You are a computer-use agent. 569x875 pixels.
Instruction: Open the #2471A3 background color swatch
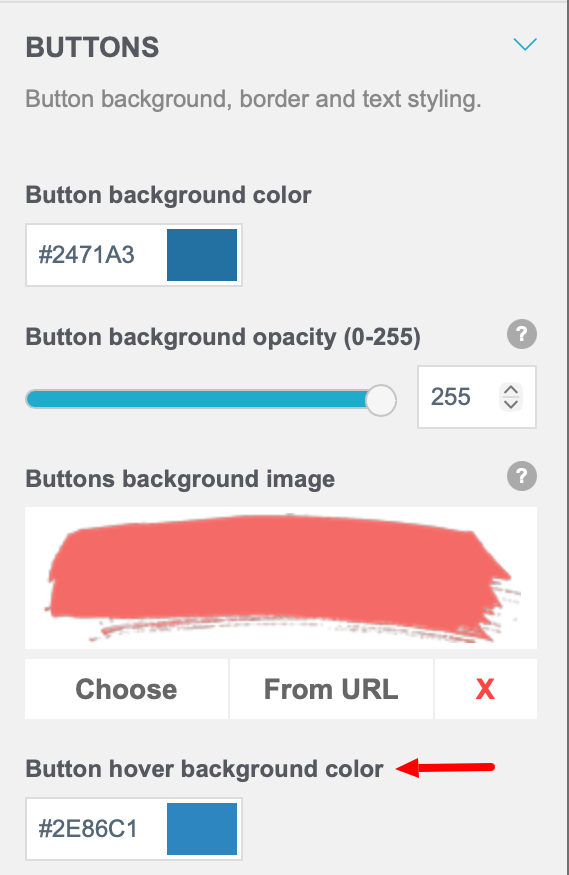click(202, 255)
